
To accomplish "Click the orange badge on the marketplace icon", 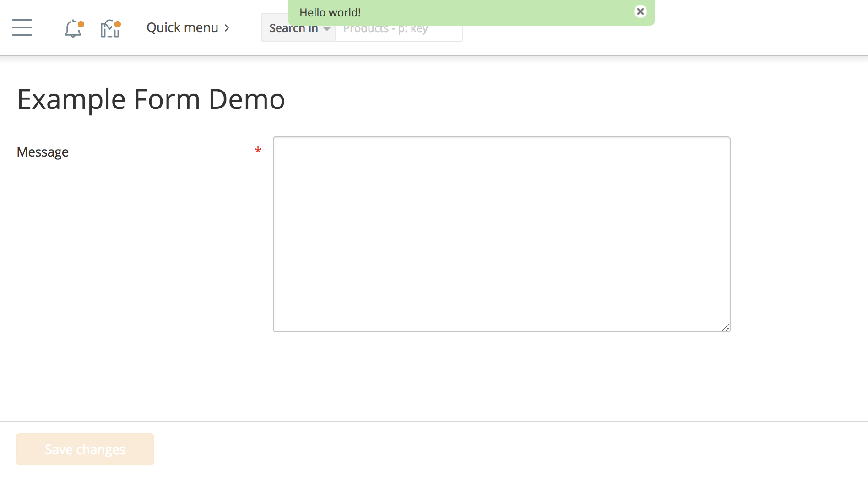I will point(118,24).
